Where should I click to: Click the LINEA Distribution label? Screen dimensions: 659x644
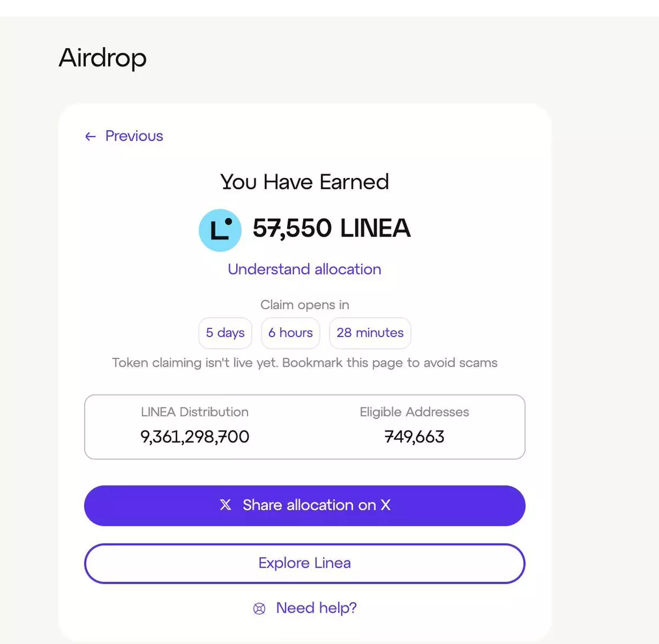[x=194, y=412]
